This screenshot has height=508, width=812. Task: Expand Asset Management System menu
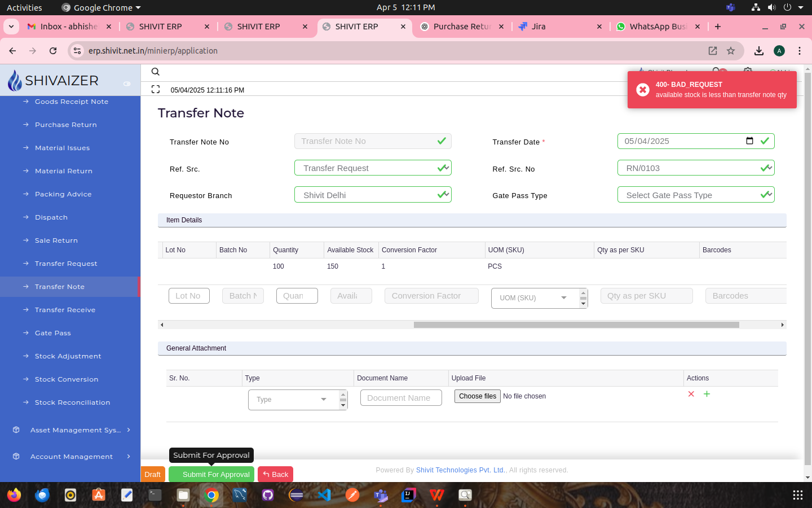[74, 430]
